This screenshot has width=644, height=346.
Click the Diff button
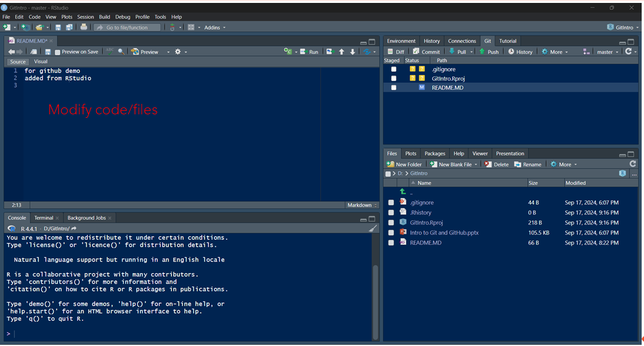point(396,52)
